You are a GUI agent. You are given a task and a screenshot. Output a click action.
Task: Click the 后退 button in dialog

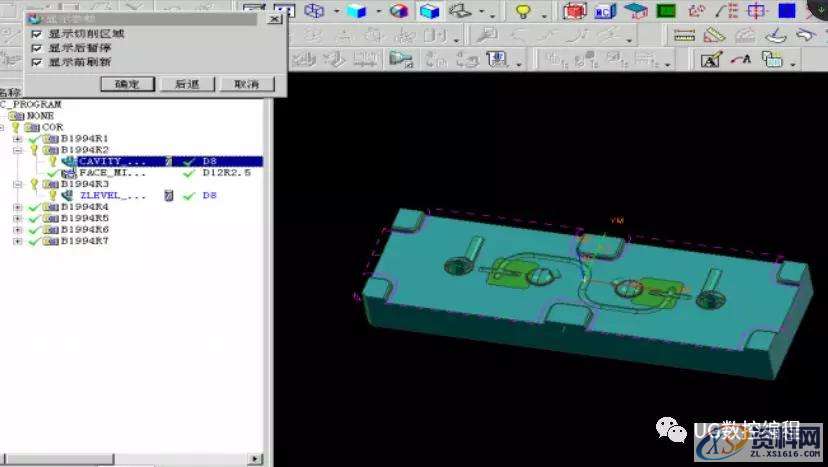coord(187,84)
